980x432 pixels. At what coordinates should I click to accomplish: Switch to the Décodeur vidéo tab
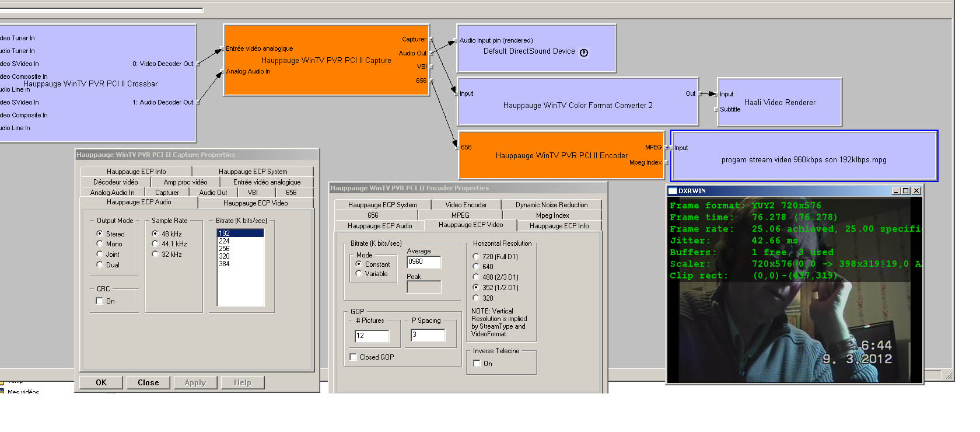(116, 182)
